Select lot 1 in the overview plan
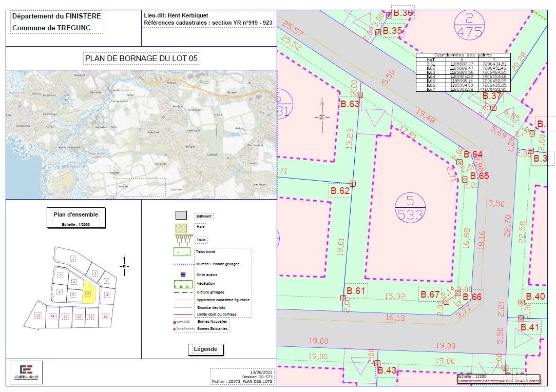 pyautogui.click(x=73, y=258)
